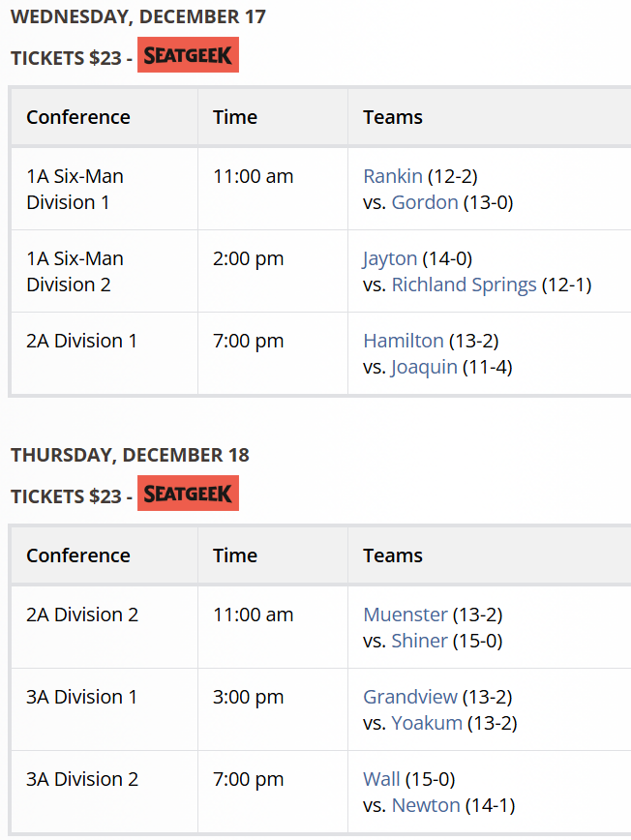Open the Hamilton team page link

(404, 341)
